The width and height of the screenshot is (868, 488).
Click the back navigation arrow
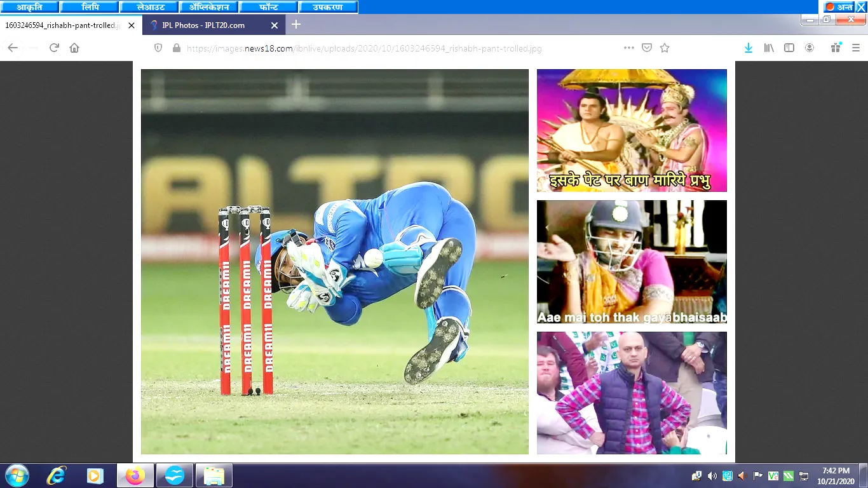coord(13,48)
